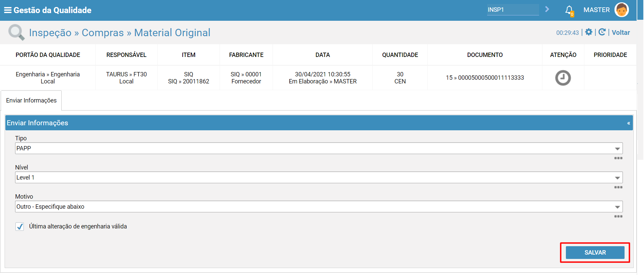Click the Gestão da Qualidade title
The width and height of the screenshot is (644, 275).
click(x=52, y=10)
